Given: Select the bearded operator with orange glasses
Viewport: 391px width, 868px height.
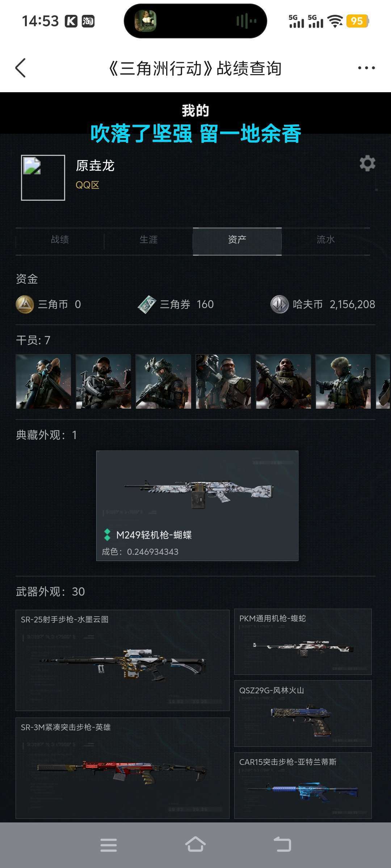Looking at the screenshot, I should 223,382.
